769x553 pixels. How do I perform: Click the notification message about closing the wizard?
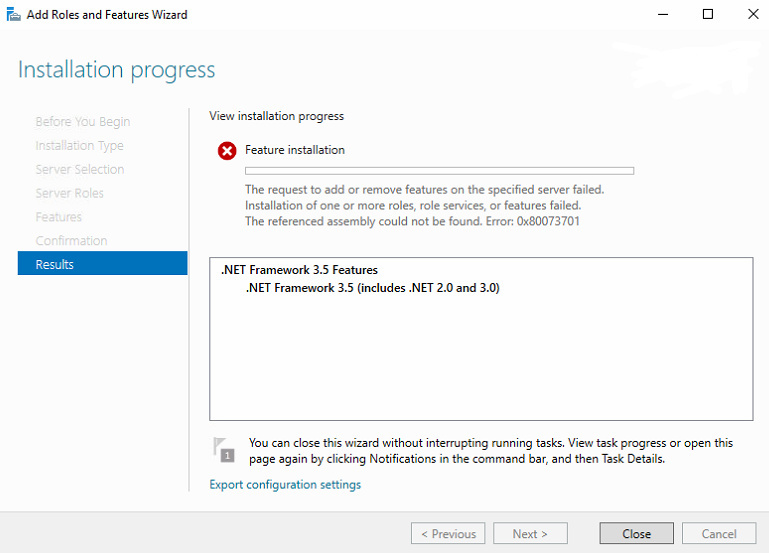pos(490,451)
